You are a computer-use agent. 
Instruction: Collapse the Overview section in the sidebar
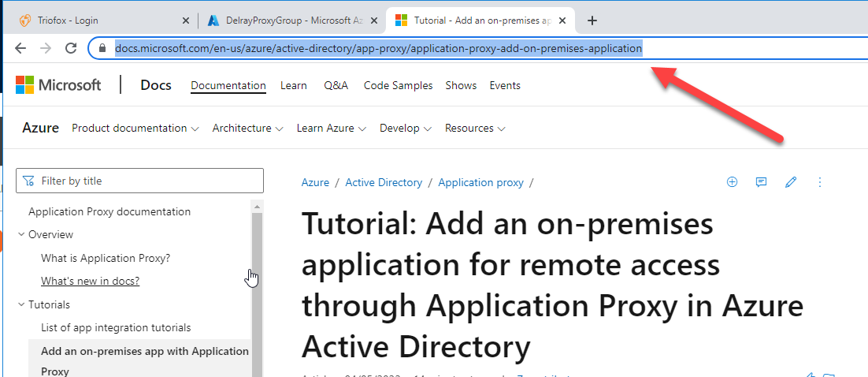coord(46,234)
